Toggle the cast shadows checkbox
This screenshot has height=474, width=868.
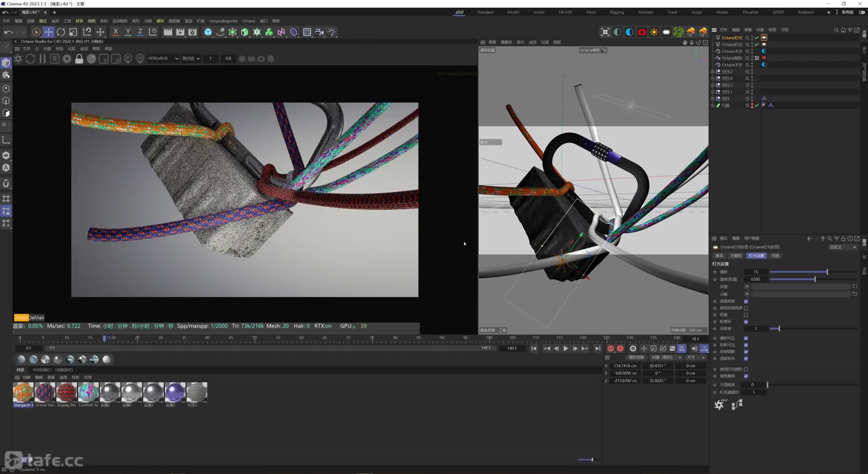pos(746,352)
